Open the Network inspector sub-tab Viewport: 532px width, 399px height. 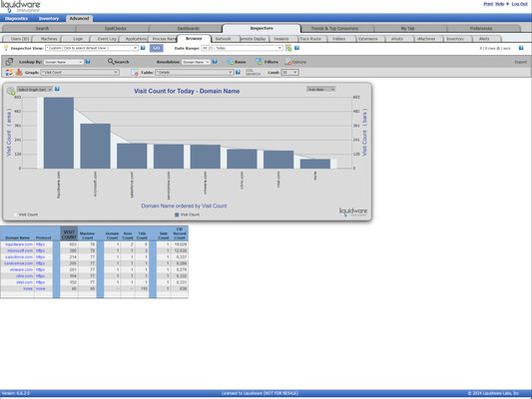coord(223,39)
